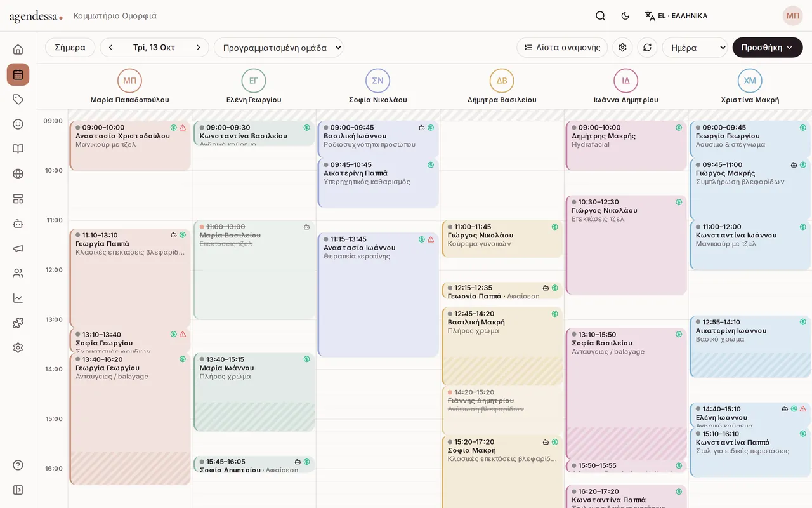This screenshot has width=812, height=508.
Task: Click warning icon on Αναστασία Ιωάννου appointment
Action: (431, 239)
